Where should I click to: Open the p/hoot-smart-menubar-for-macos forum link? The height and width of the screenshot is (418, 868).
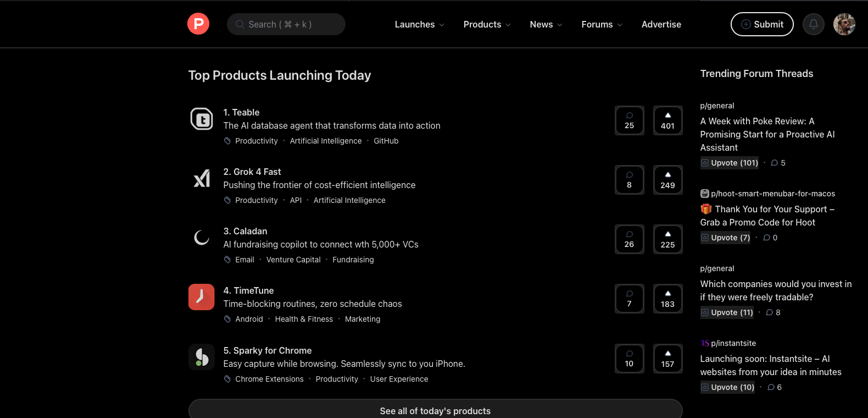click(x=773, y=194)
